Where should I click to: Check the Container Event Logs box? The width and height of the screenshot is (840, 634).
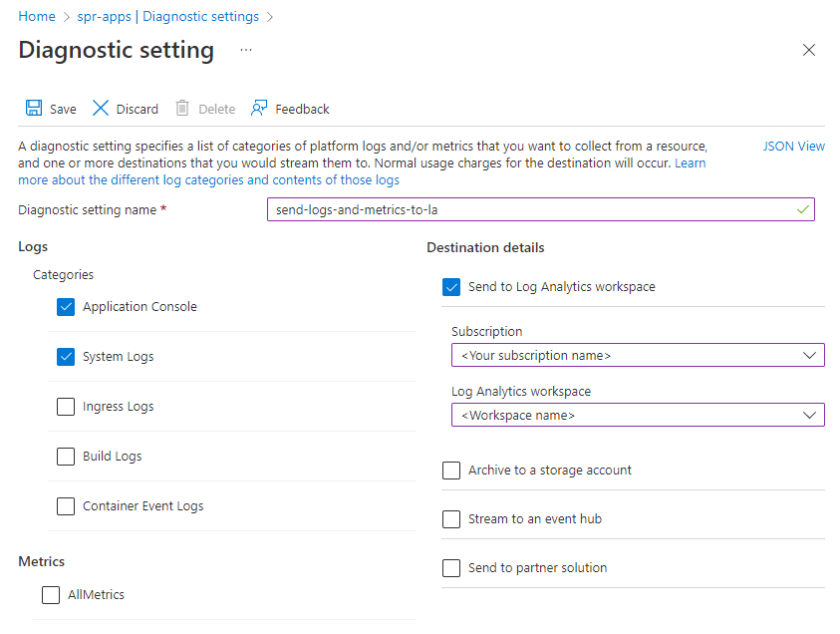click(x=67, y=506)
